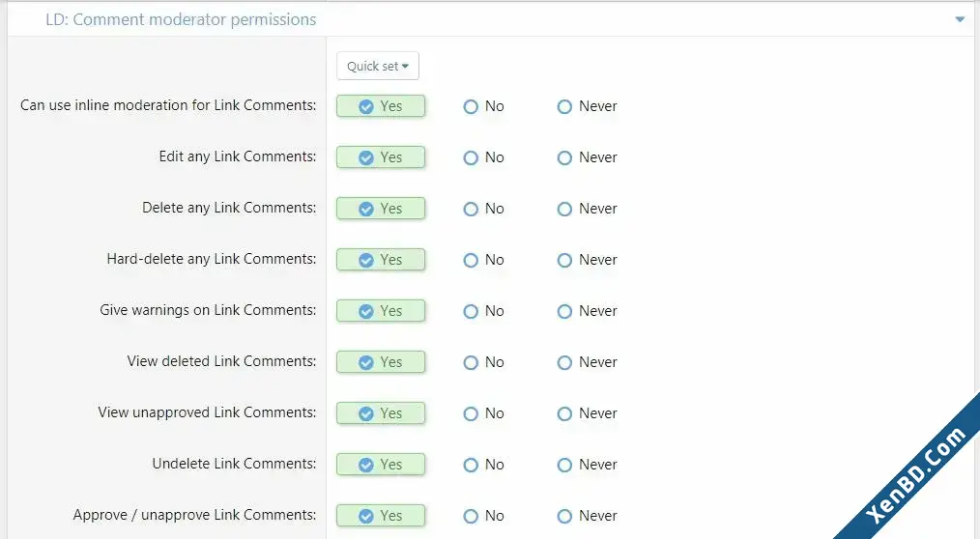The width and height of the screenshot is (980, 539).
Task: Click the LD: Comment moderator permissions header
Action: 181,19
